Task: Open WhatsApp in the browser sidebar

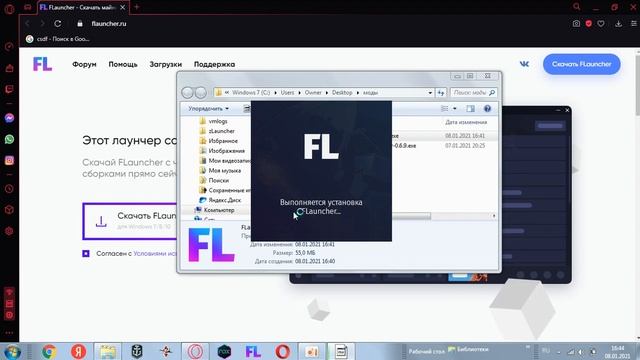Action: coord(9,139)
